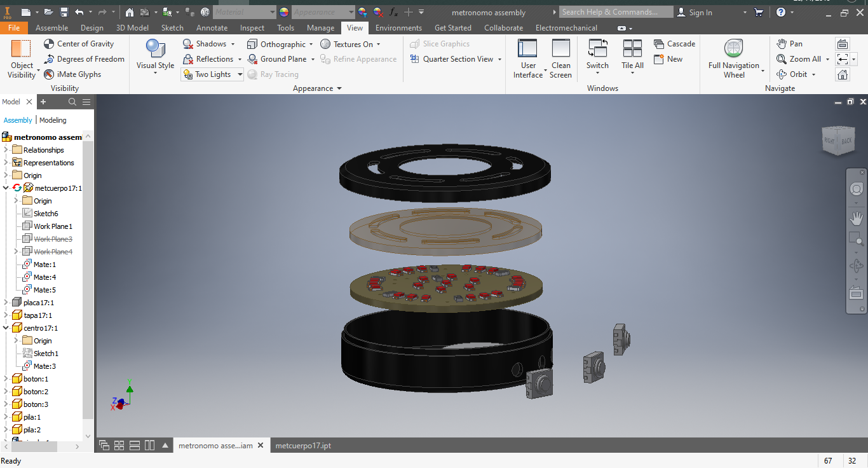Click the Help question mark icon
The width and height of the screenshot is (868, 468).
tap(781, 12)
